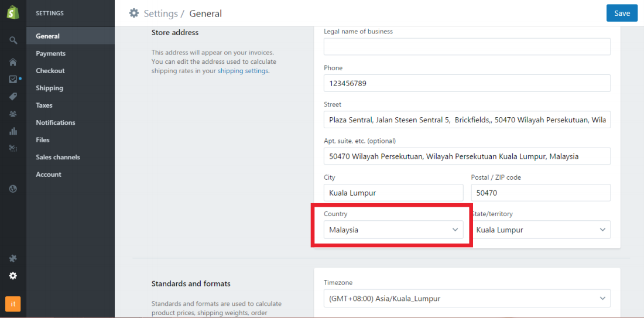
Task: Click the gear icon beside Settings breadcrumb
Action: [134, 13]
